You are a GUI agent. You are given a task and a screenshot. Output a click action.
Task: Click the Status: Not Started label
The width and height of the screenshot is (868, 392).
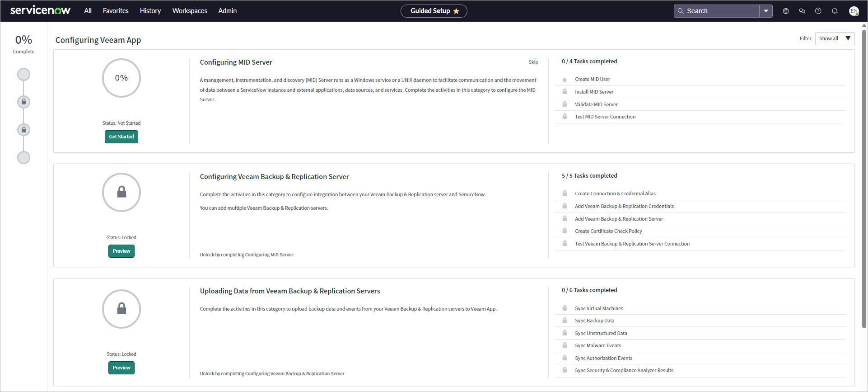121,123
